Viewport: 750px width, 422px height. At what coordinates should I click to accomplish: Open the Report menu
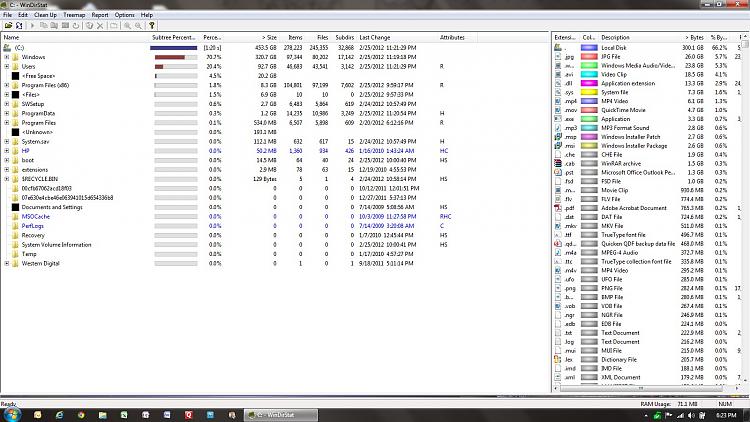(100, 15)
